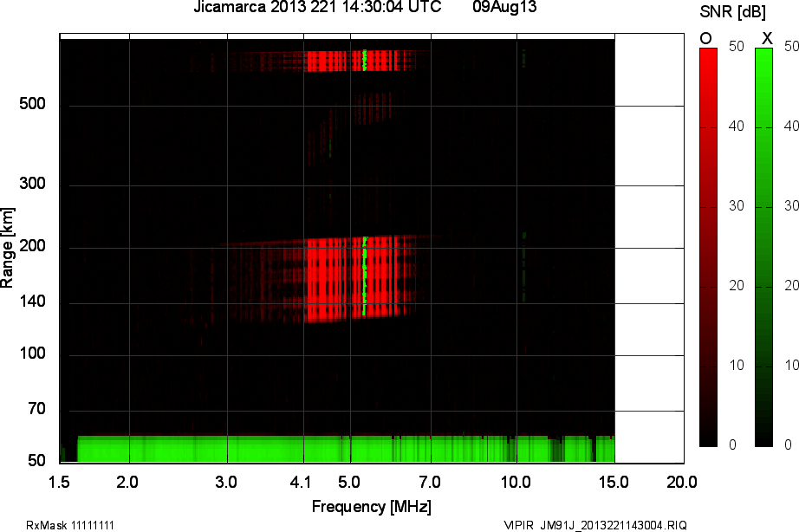799x532 pixels.
Task: Click the '500' range tick label
Action: coord(32,106)
